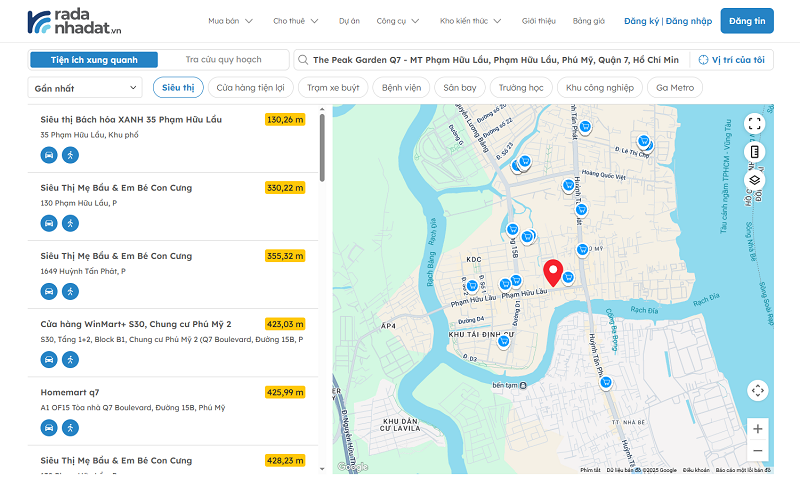Switch to Tiện ích xung quanh tab
The image size is (800, 488).
tap(94, 60)
